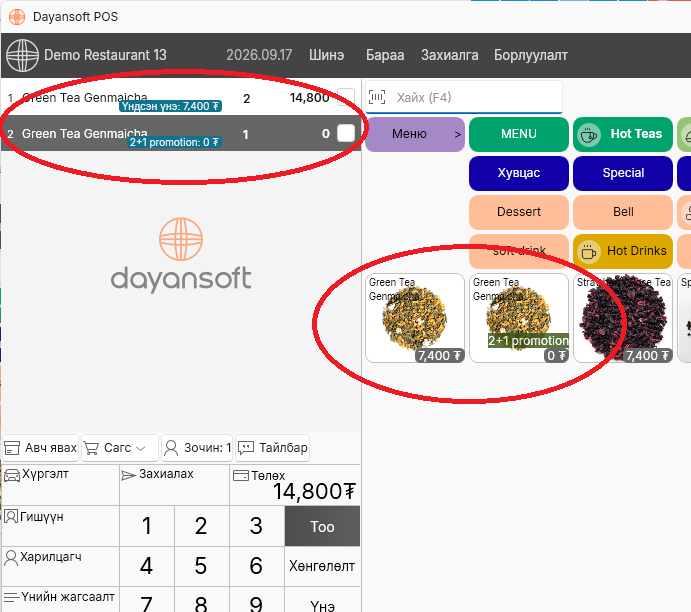Click the cup icon on Hot Drinks
691x612 pixels.
pyautogui.click(x=589, y=252)
